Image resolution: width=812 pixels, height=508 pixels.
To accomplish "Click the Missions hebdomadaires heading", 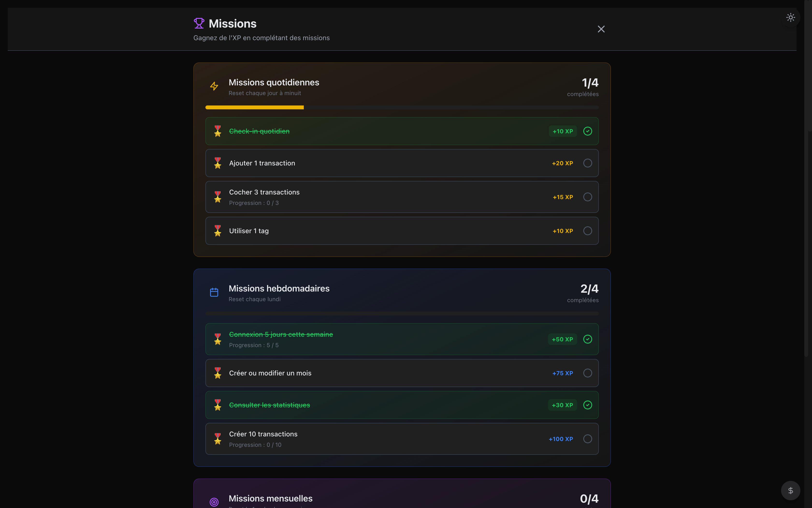I will [279, 288].
